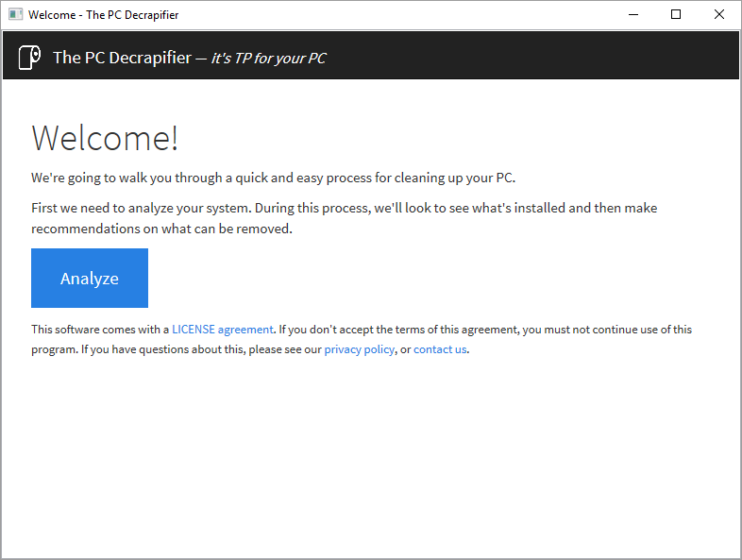742x560 pixels.
Task: Maximize the PC Decrapifier window
Action: click(x=676, y=15)
